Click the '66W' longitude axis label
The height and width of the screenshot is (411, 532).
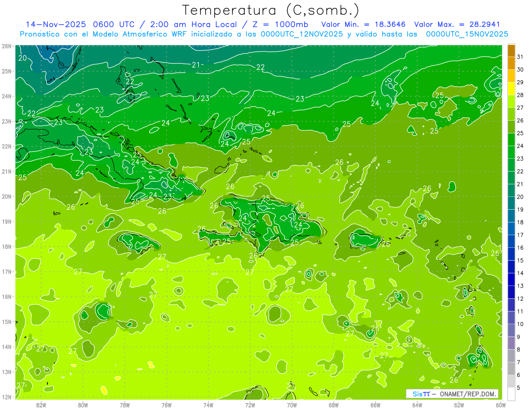pos(376,405)
